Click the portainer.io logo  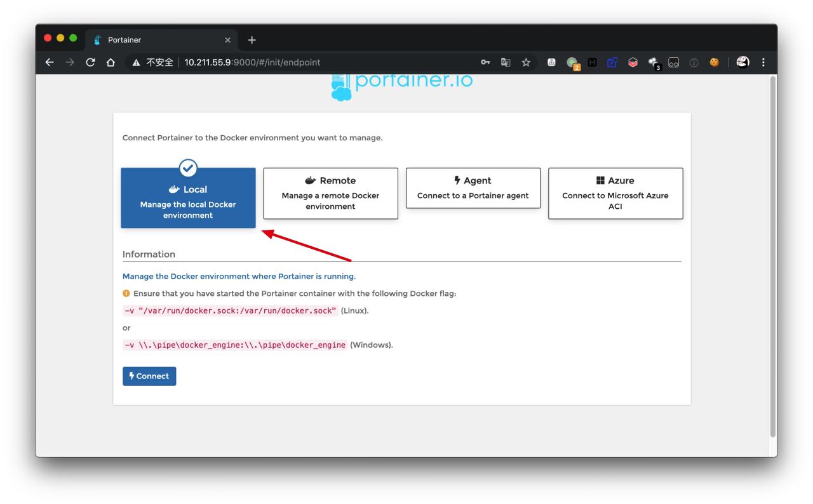coord(402,87)
